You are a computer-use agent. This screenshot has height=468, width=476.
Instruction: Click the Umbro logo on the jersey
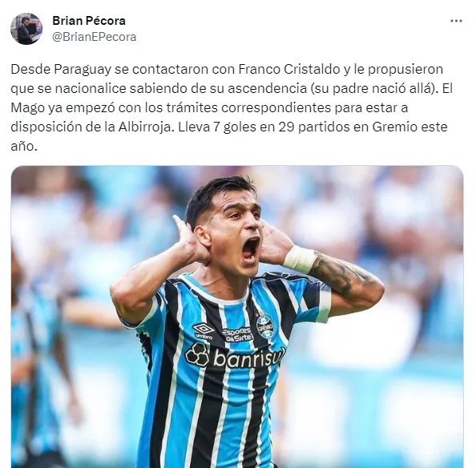(x=203, y=331)
